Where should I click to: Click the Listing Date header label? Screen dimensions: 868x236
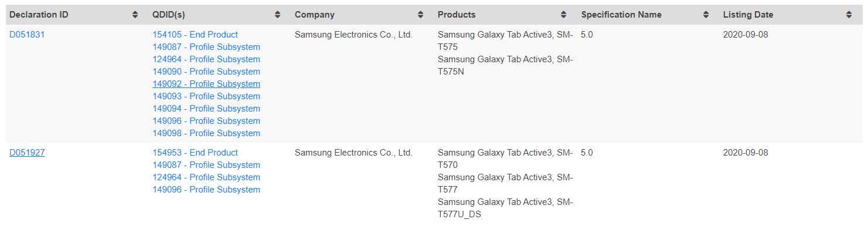pyautogui.click(x=748, y=15)
